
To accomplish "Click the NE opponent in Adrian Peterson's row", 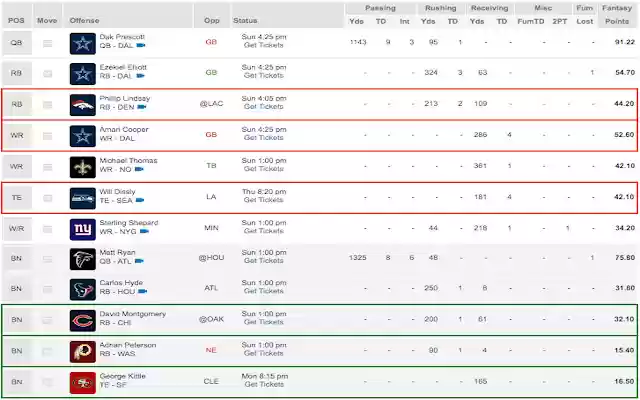I will [x=211, y=350].
